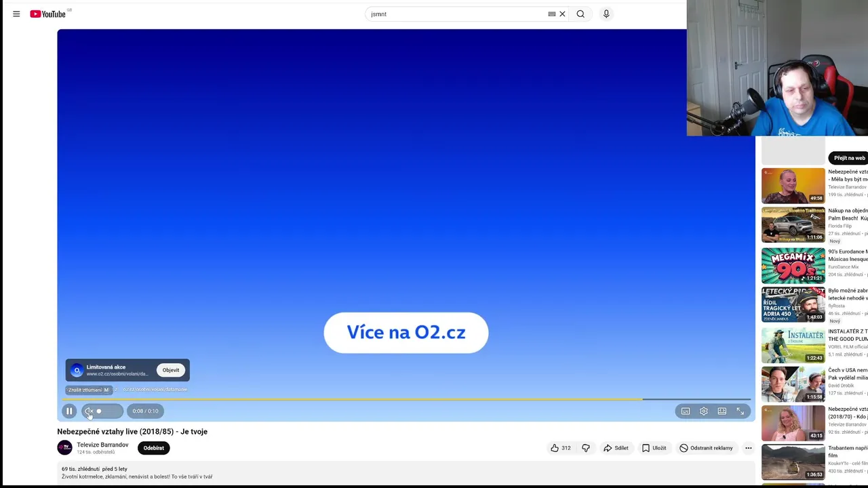Open the Instalatér z Tuchlovic thumbnail

click(793, 344)
